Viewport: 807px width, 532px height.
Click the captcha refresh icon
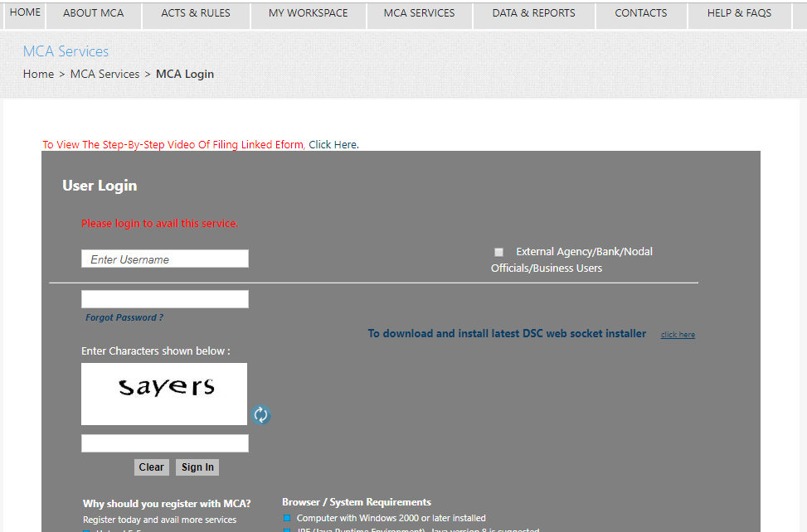pyautogui.click(x=261, y=415)
